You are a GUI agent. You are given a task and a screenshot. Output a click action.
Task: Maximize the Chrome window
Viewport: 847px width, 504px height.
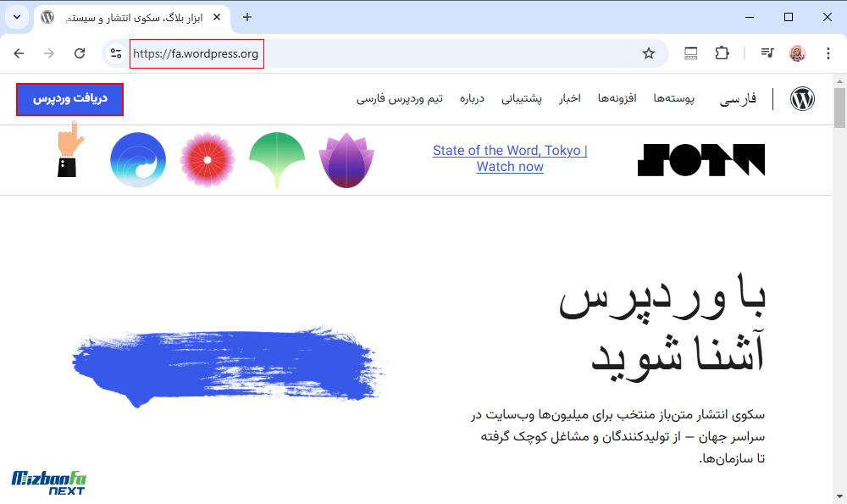[788, 17]
